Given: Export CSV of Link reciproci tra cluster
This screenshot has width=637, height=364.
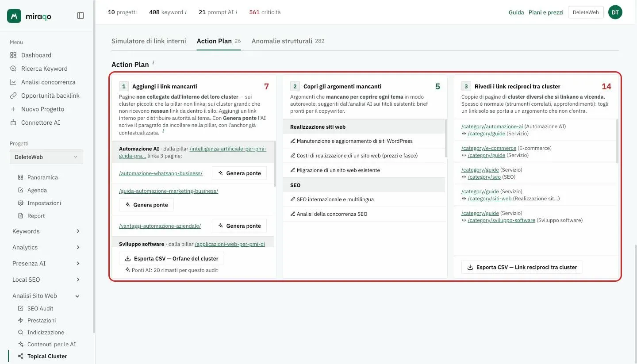Looking at the screenshot, I should [x=522, y=267].
